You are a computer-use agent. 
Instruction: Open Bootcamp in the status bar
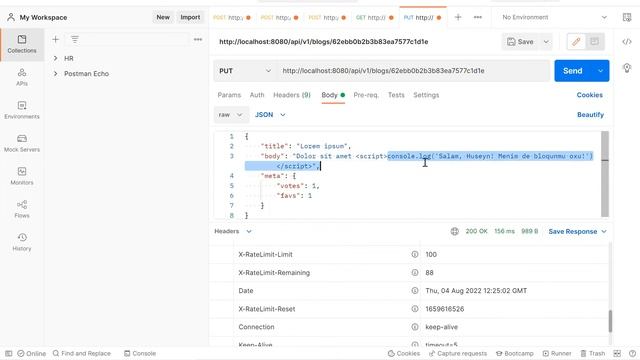(x=514, y=353)
